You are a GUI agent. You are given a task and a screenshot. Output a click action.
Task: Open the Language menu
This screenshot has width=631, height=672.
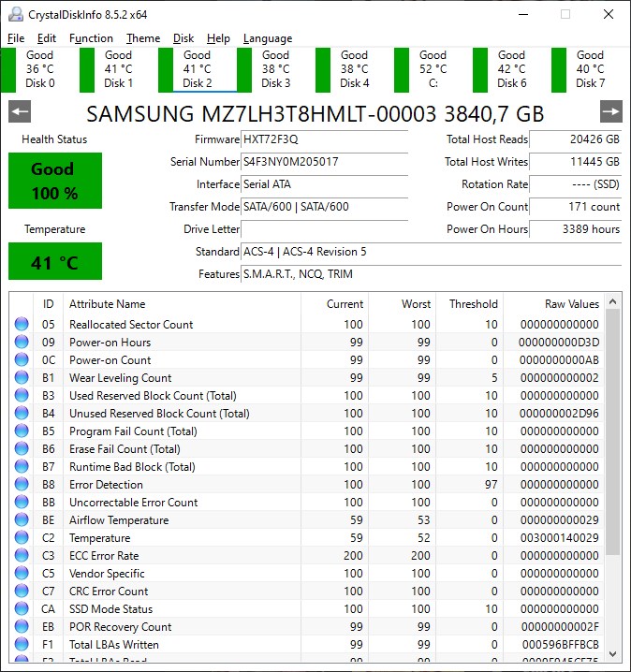(268, 38)
